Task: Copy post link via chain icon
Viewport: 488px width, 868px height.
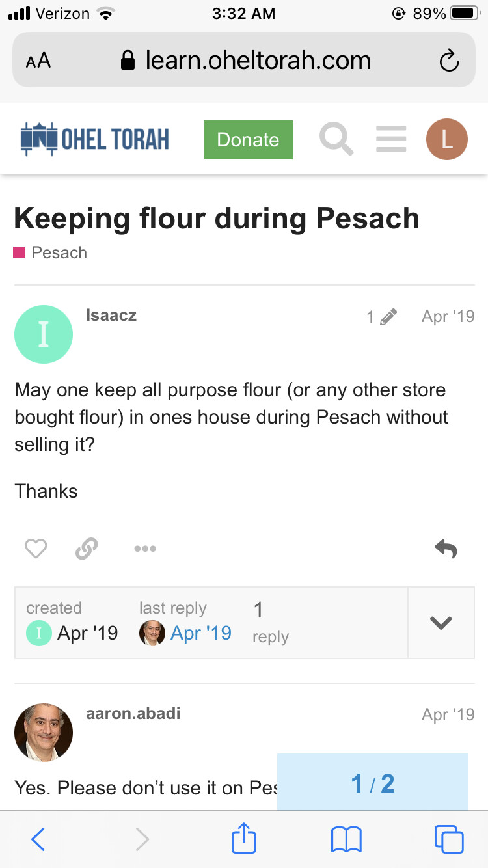Action: coord(87,549)
